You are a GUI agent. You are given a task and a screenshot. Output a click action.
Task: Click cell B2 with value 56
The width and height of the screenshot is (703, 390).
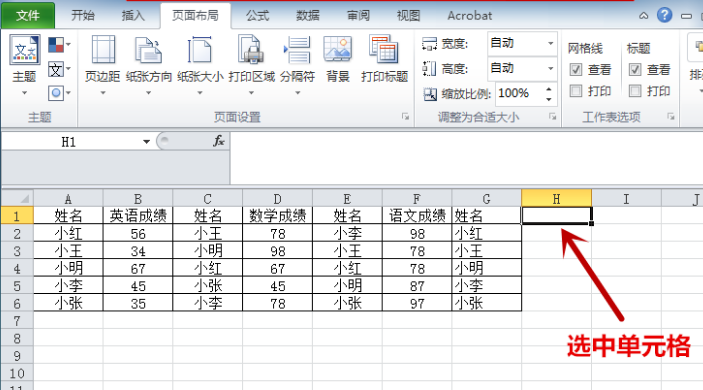pos(138,233)
